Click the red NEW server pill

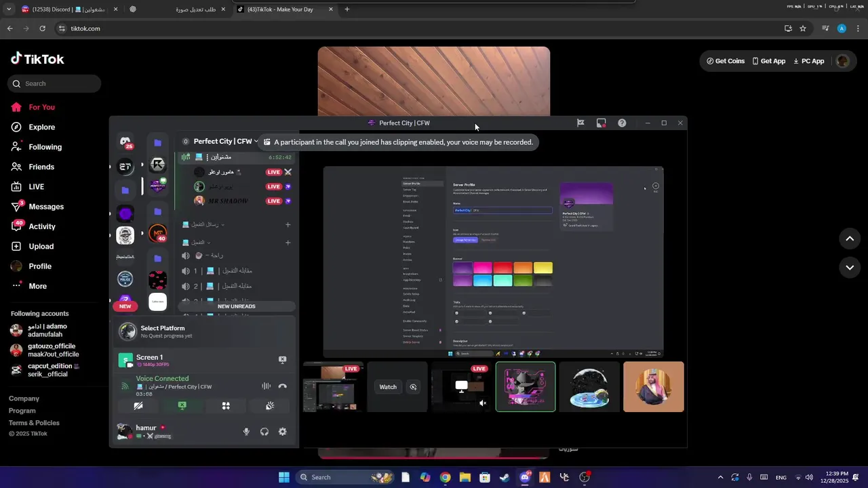[125, 306]
